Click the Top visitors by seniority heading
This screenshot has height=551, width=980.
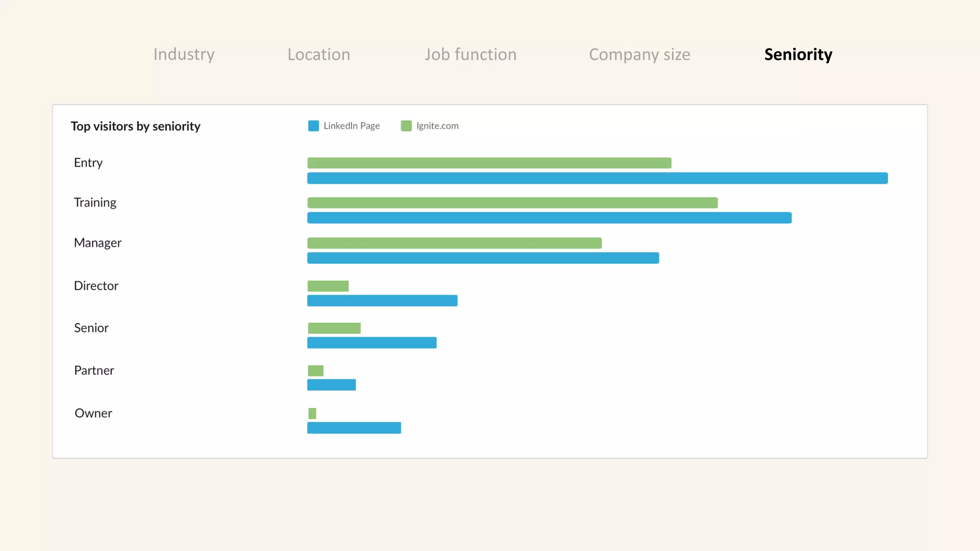(x=135, y=126)
